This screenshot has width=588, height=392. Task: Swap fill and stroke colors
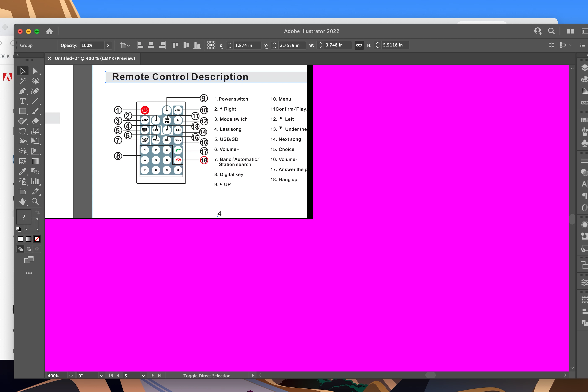[37, 212]
